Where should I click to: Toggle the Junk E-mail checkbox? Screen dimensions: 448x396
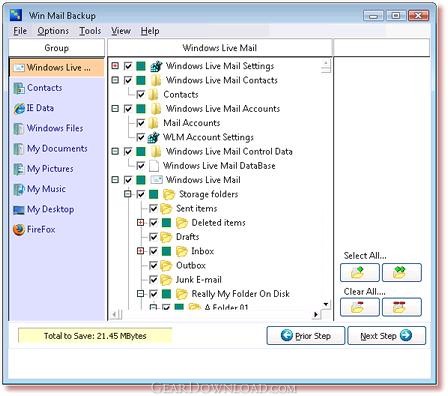click(x=153, y=280)
